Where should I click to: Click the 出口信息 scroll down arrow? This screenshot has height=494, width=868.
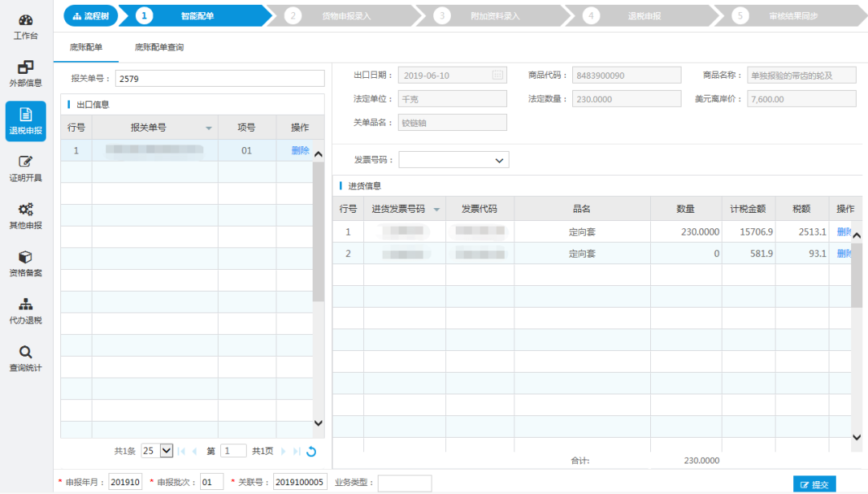(x=318, y=423)
